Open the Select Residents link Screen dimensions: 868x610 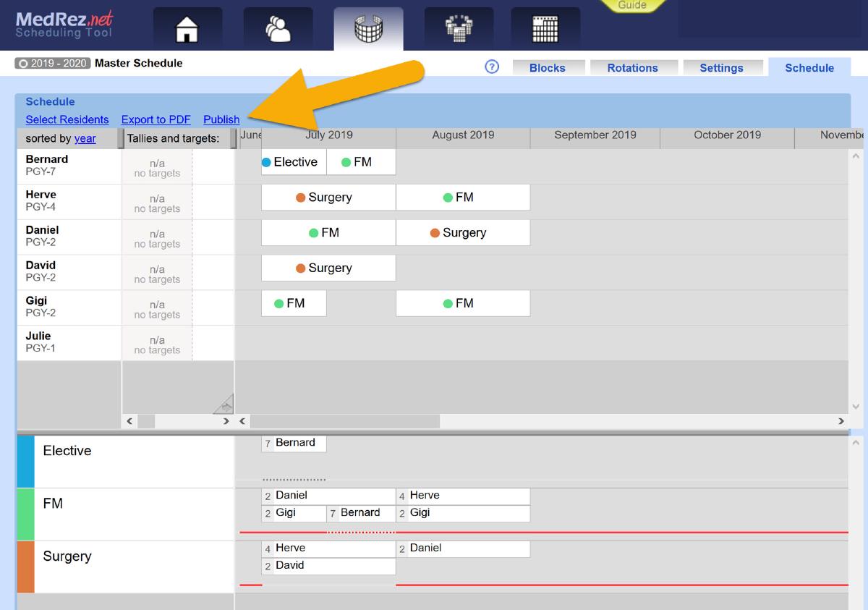pyautogui.click(x=67, y=119)
